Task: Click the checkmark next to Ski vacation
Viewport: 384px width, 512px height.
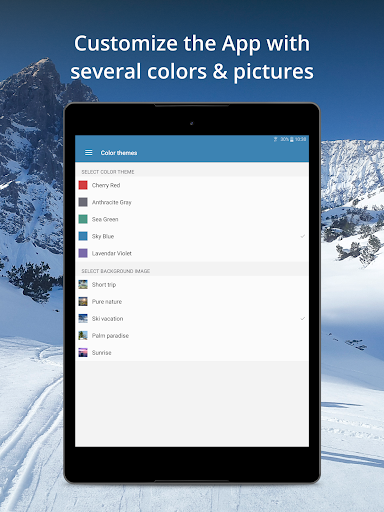Action: 303,318
